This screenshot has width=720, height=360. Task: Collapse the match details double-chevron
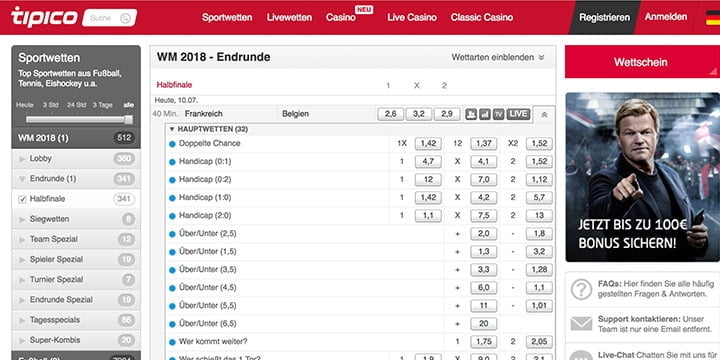click(545, 115)
